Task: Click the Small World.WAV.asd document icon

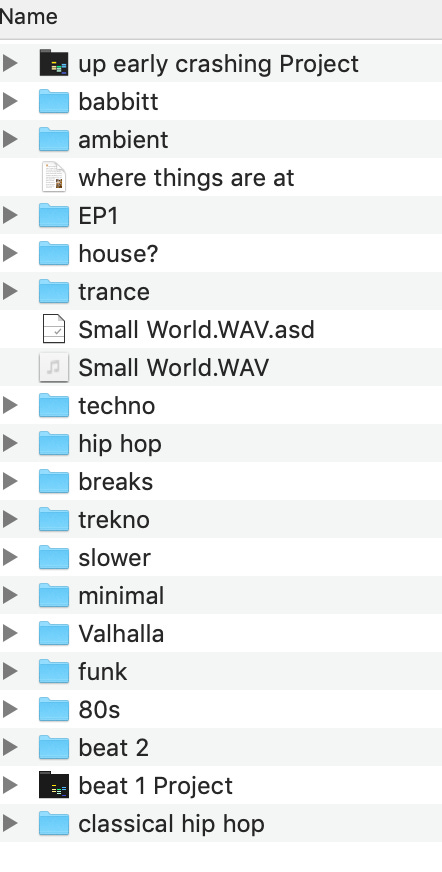Action: tap(54, 329)
